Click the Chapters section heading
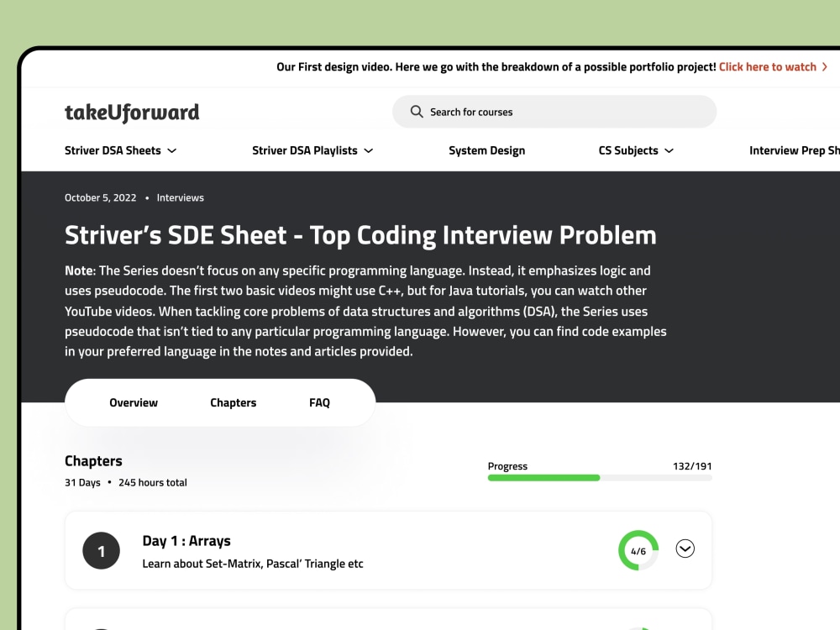 click(93, 460)
